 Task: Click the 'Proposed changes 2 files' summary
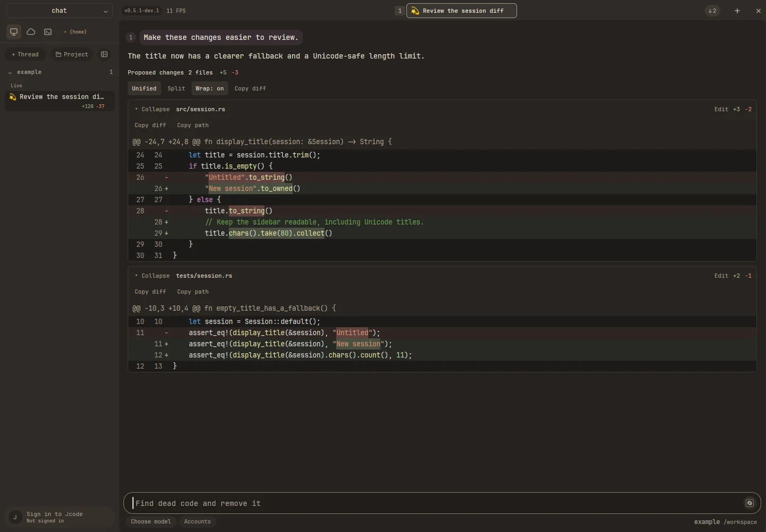[170, 72]
